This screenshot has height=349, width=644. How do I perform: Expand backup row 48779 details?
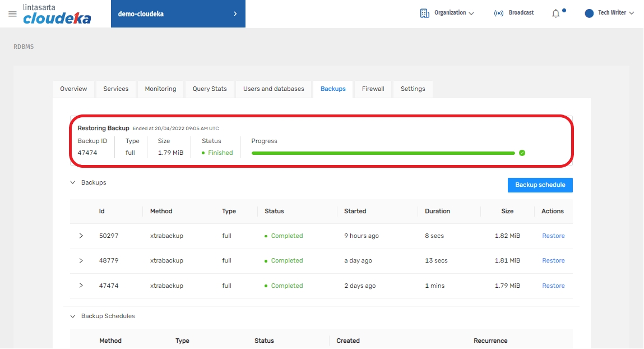(x=81, y=260)
